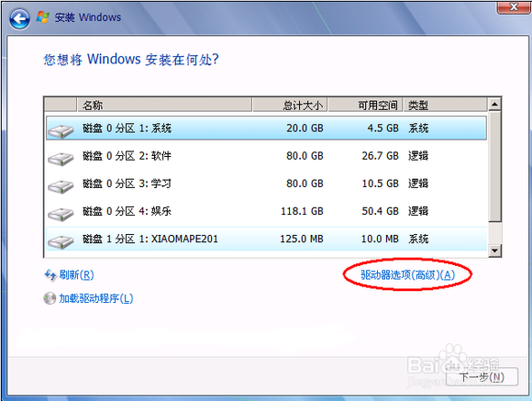Click the 逻辑 type of 娱乐 partition
Image resolution: width=532 pixels, height=401 pixels.
tap(418, 211)
